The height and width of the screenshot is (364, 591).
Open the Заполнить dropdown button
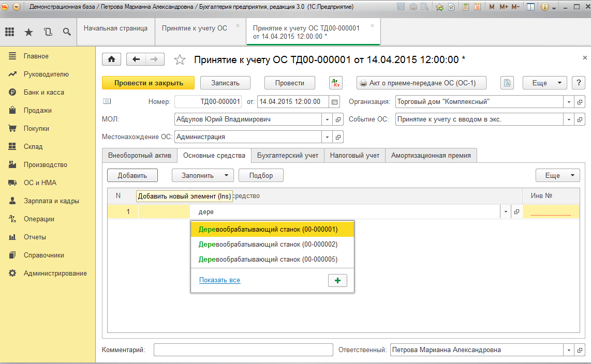pos(202,175)
